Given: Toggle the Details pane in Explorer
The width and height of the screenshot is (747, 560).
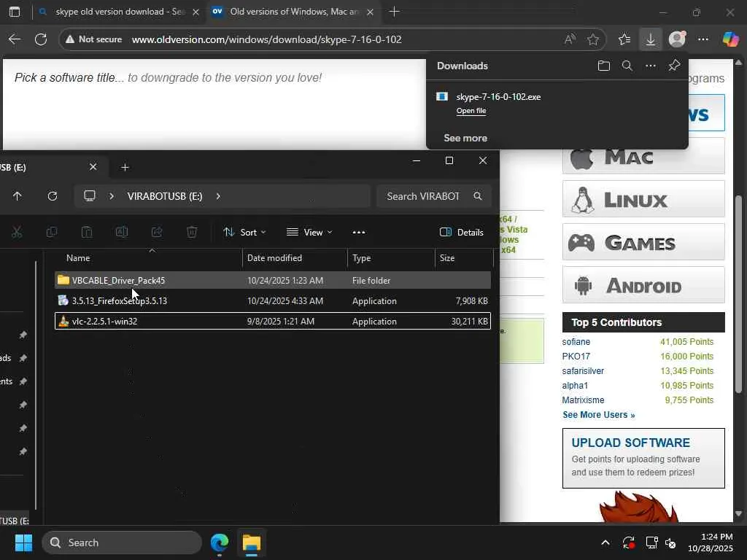Looking at the screenshot, I should click(x=461, y=233).
